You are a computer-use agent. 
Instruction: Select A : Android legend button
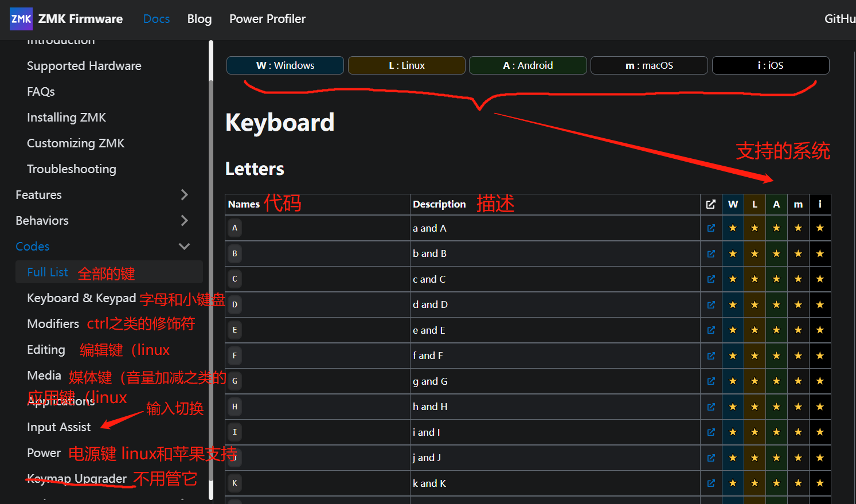tap(528, 65)
